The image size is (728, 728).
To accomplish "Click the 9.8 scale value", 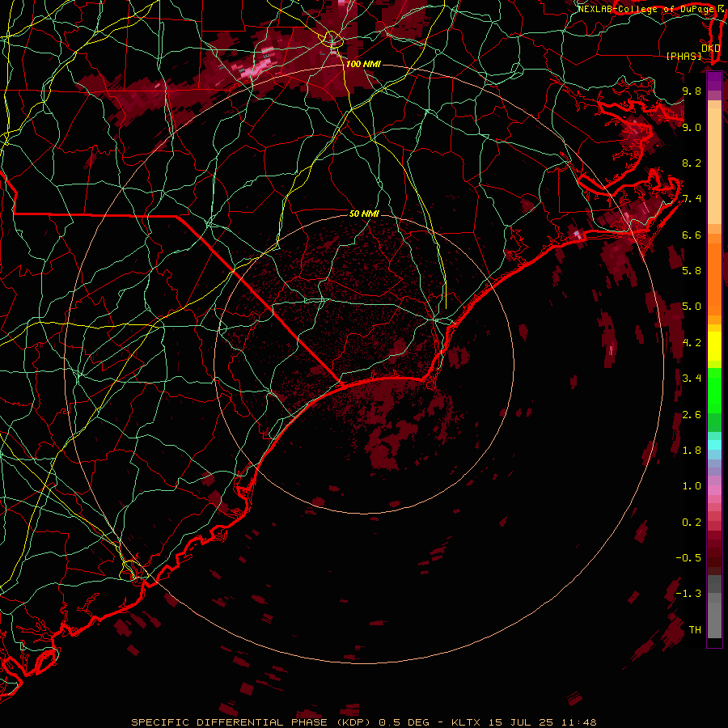I will [692, 91].
